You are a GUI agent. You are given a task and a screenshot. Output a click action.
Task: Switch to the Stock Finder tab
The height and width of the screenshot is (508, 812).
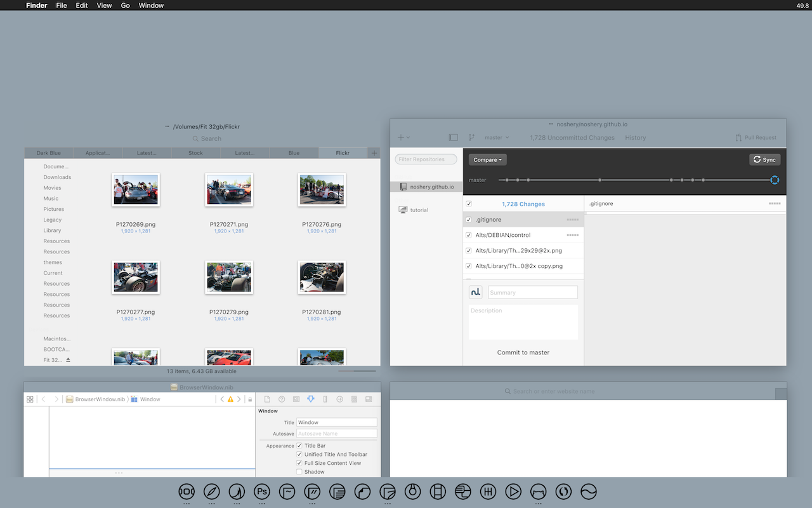point(195,153)
